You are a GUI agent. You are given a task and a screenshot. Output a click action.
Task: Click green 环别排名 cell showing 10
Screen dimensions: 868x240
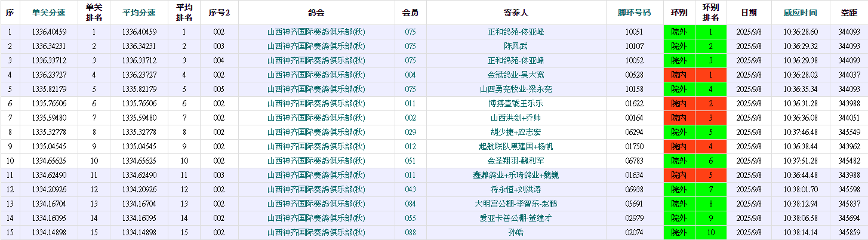point(710,232)
